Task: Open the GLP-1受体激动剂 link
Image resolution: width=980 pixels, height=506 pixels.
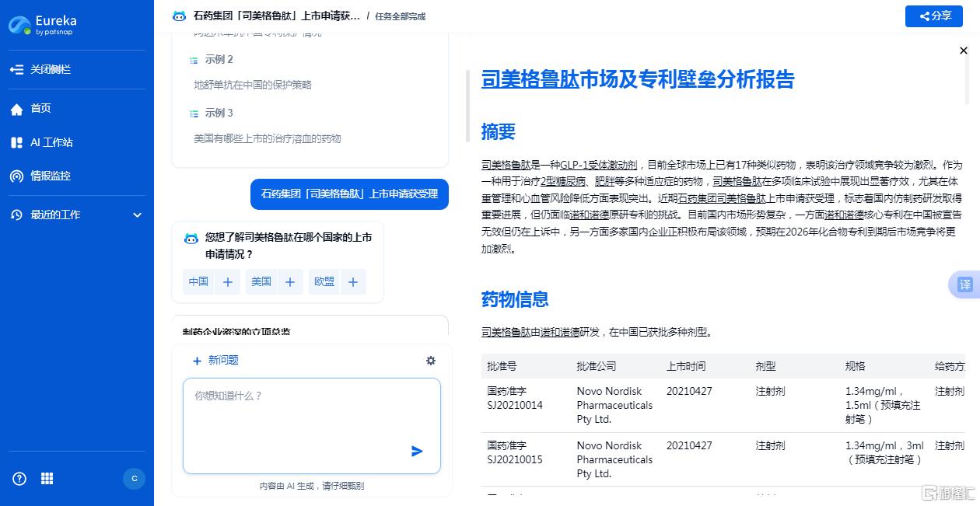Action: point(599,165)
